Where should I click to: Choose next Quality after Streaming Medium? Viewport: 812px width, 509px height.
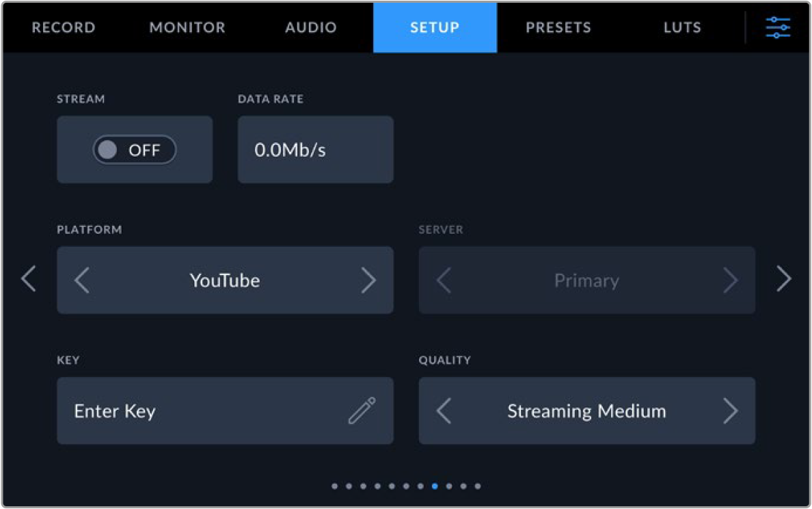[x=730, y=411]
